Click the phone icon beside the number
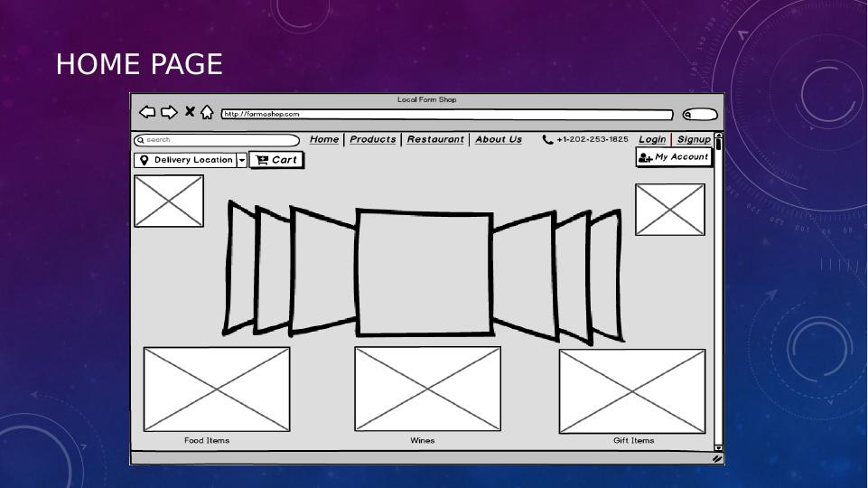This screenshot has height=488, width=868. pyautogui.click(x=547, y=140)
